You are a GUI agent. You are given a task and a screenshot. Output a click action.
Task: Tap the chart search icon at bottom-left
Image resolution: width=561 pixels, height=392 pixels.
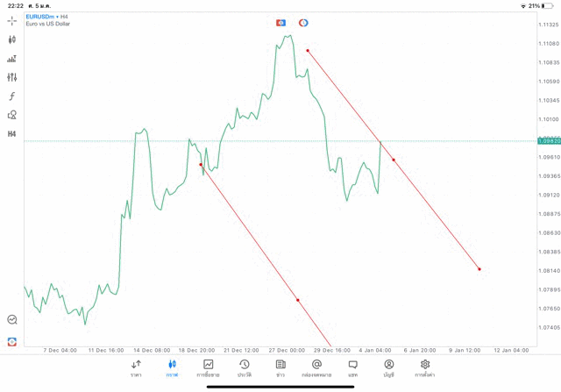(12, 320)
